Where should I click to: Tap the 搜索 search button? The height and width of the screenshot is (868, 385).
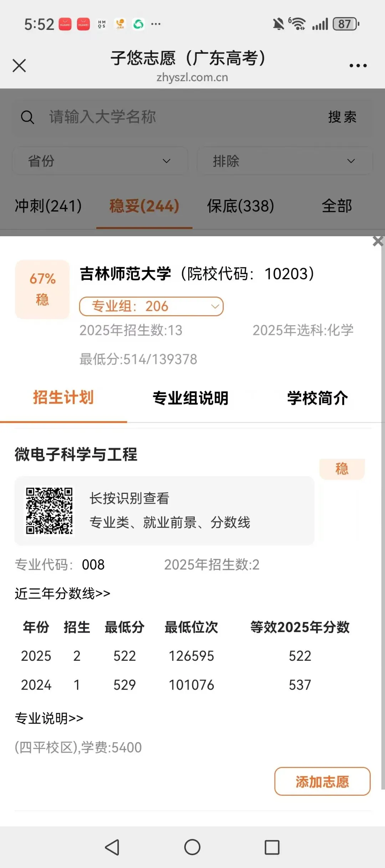342,117
